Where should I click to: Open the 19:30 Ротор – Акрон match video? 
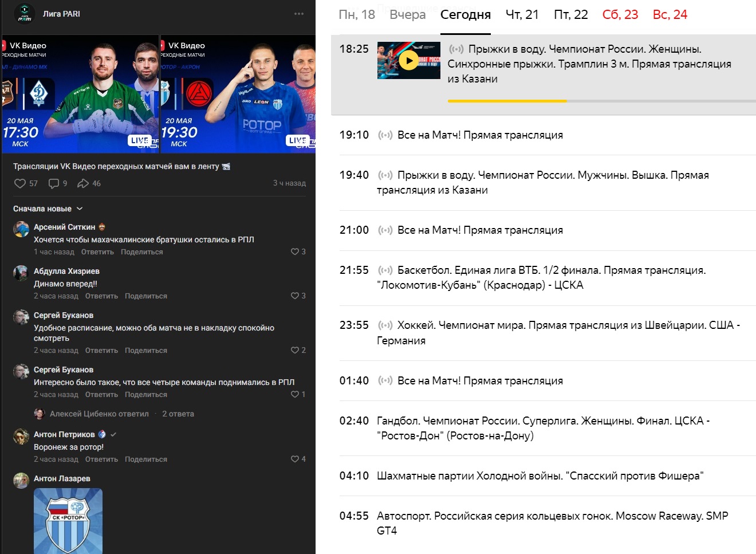(238, 94)
